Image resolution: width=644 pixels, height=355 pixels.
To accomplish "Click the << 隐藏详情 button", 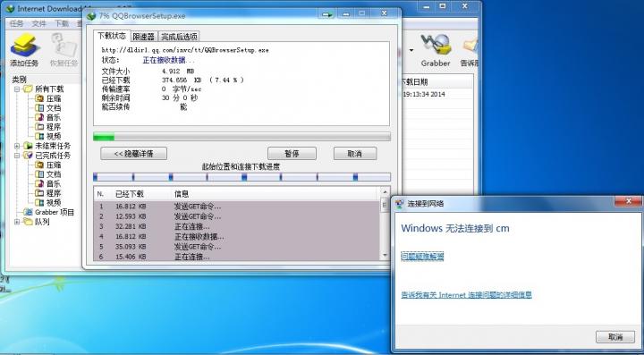I will click(x=133, y=154).
